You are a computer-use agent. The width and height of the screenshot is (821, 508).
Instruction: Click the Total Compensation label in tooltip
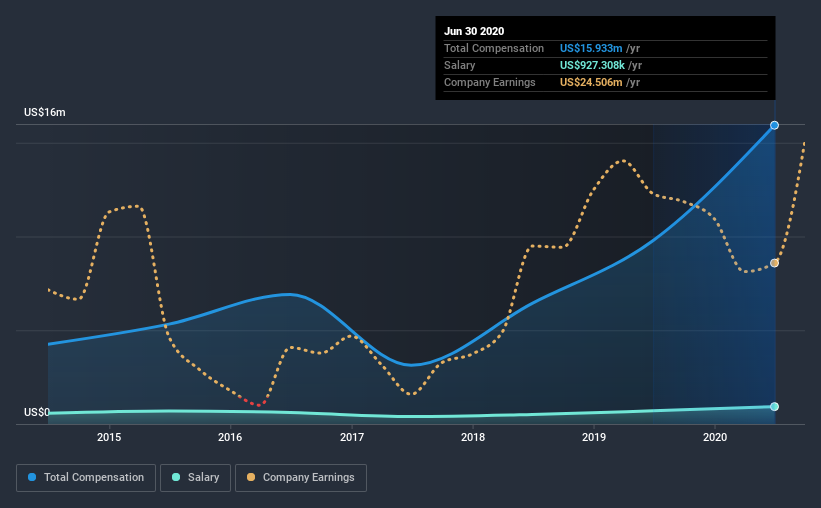click(x=494, y=48)
